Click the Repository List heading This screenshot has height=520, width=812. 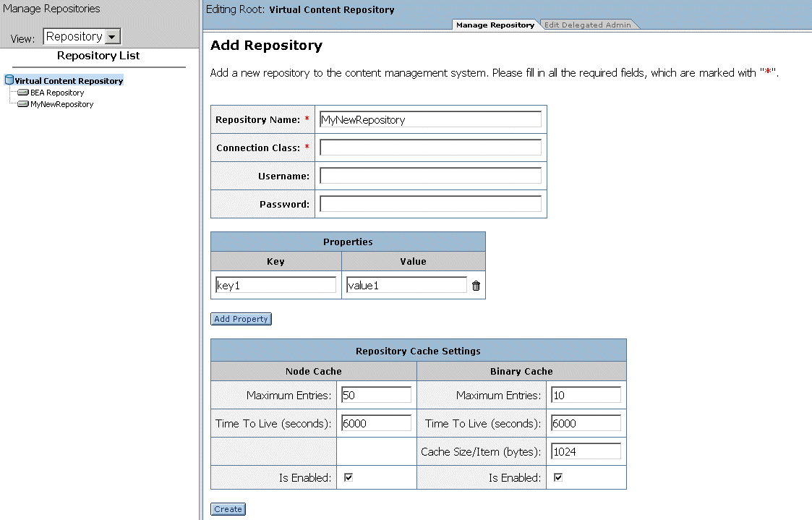[x=98, y=56]
